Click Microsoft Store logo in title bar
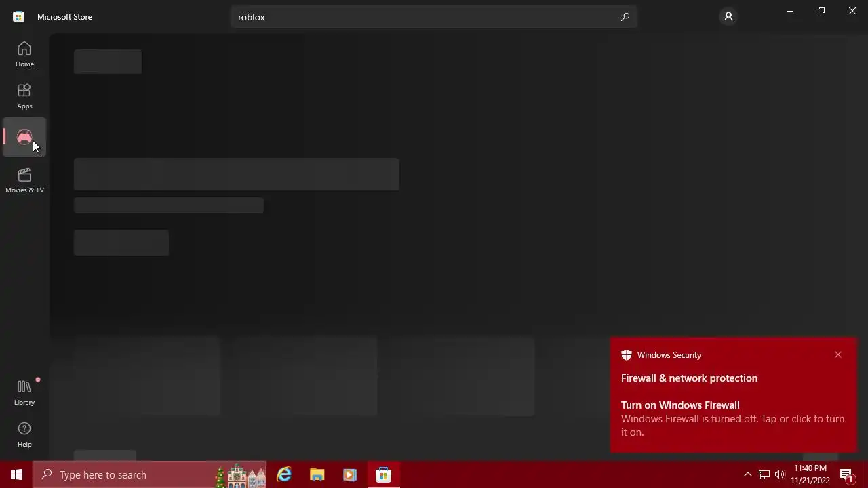The width and height of the screenshot is (868, 488). pos(19,17)
